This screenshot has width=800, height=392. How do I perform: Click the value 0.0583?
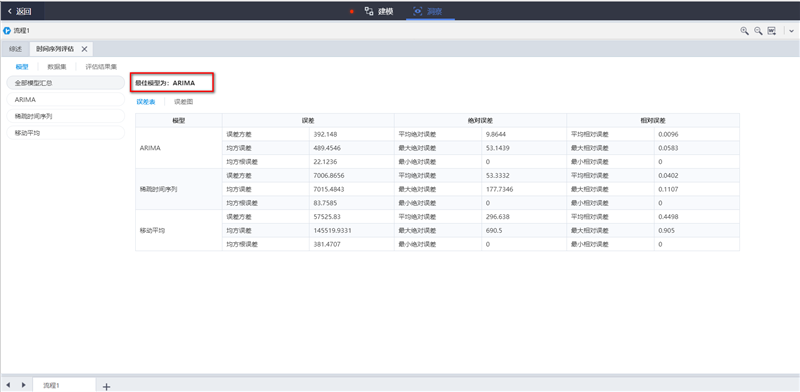[668, 148]
